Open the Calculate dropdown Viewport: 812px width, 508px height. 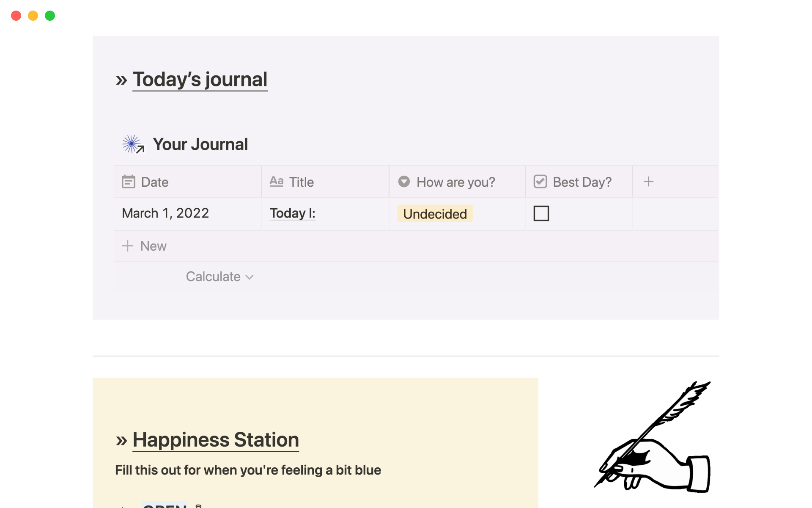pos(219,277)
